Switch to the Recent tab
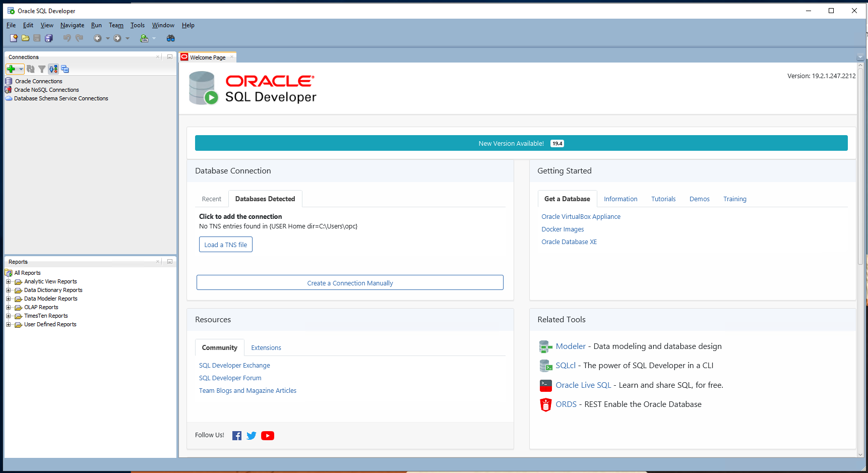This screenshot has height=473, width=868. point(212,199)
